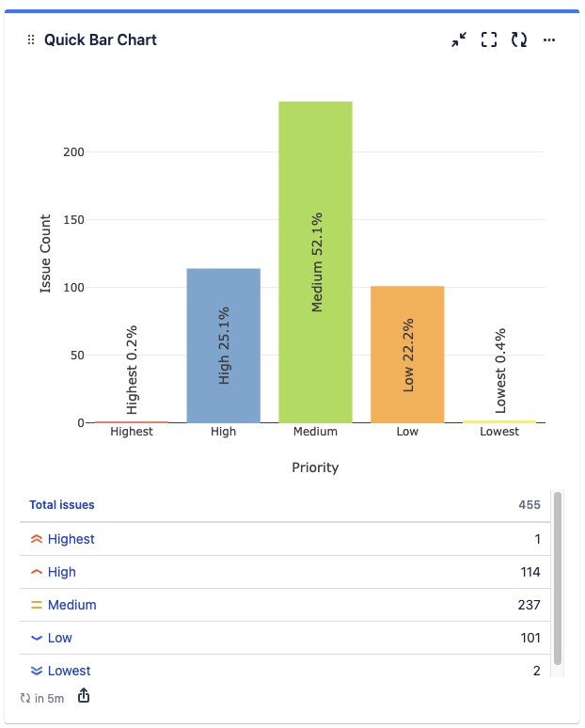Open the gadget more options menu

point(550,40)
